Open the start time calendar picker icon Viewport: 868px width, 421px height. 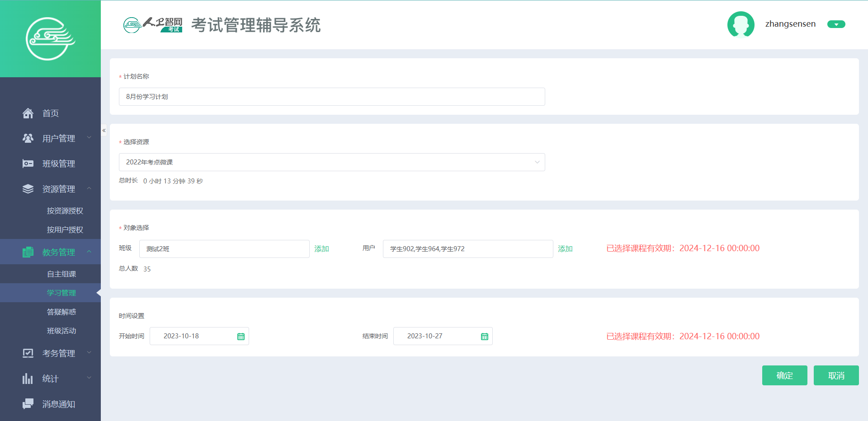pos(241,337)
